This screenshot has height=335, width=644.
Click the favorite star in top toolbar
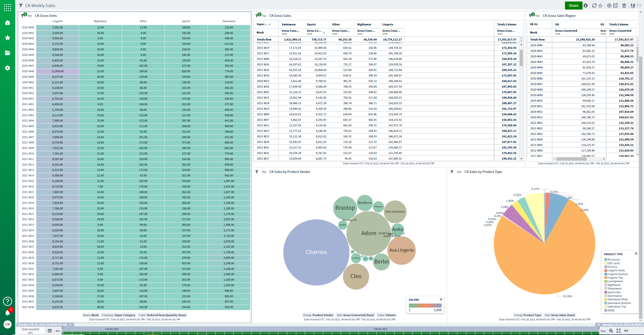600,6
